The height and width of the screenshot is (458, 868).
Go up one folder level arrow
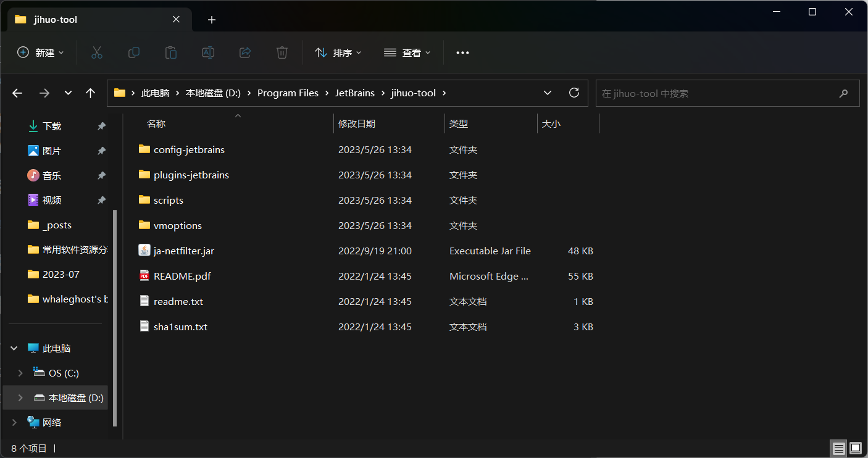click(91, 93)
